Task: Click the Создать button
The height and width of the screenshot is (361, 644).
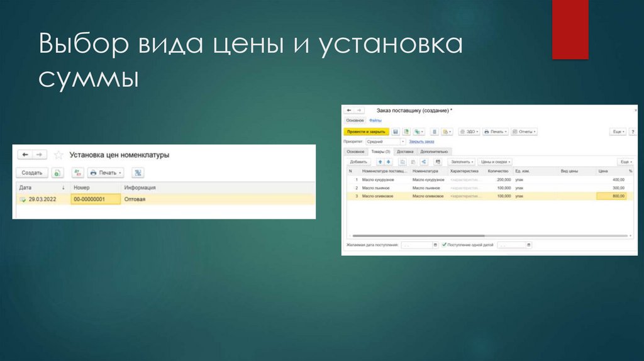Action: click(x=32, y=173)
